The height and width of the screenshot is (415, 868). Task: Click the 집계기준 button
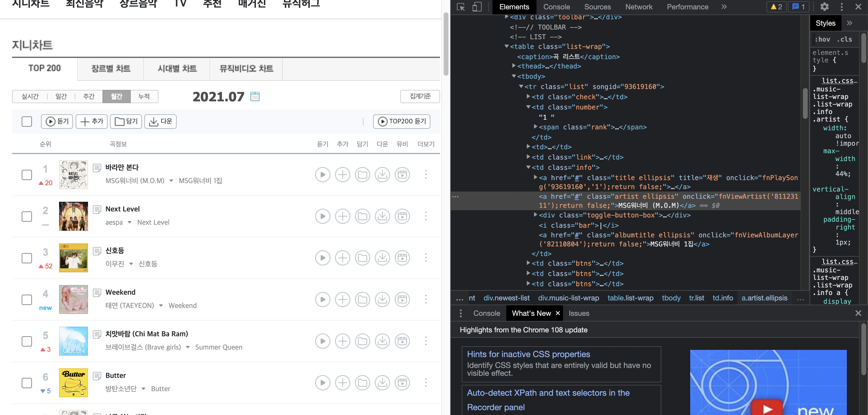click(x=420, y=97)
